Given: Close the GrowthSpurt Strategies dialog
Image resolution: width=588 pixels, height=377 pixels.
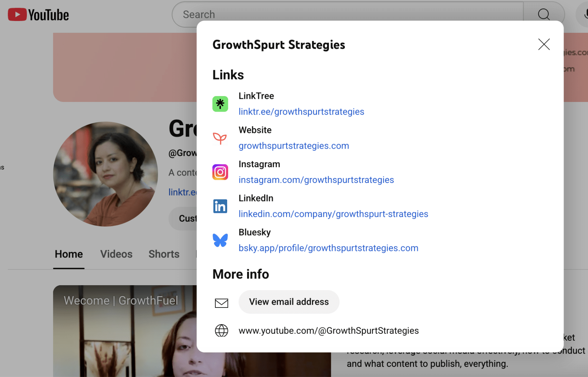Looking at the screenshot, I should click(544, 44).
